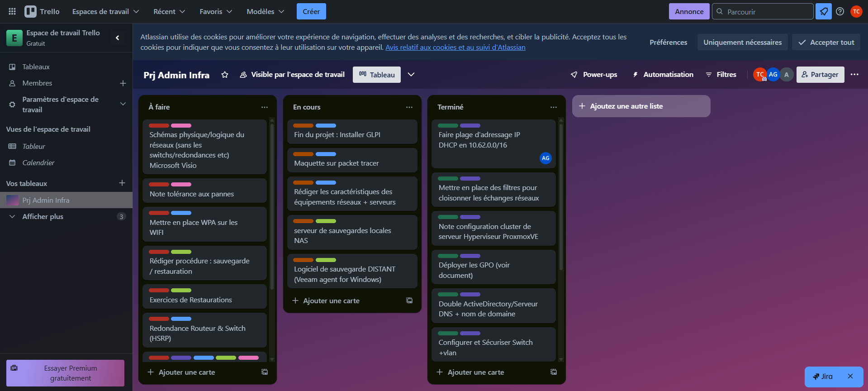The image size is (868, 391).
Task: Open the Atlassian cookies notice link
Action: coord(455,48)
